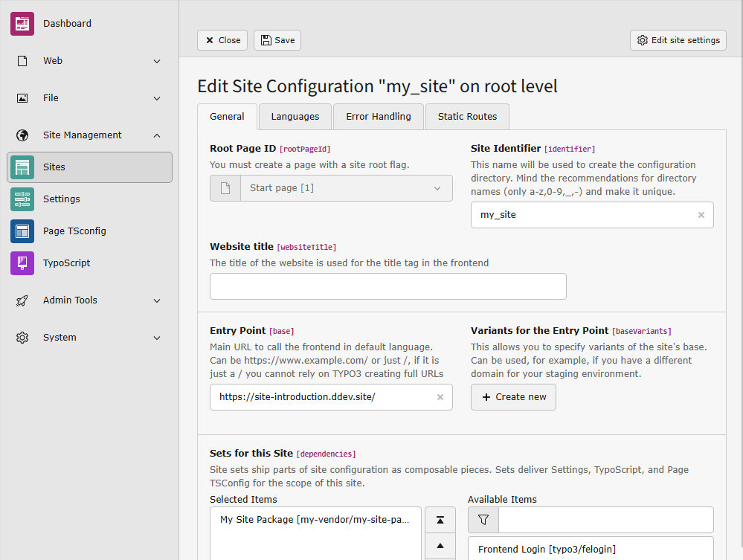
Task: Click Create new base variant button
Action: 513,397
